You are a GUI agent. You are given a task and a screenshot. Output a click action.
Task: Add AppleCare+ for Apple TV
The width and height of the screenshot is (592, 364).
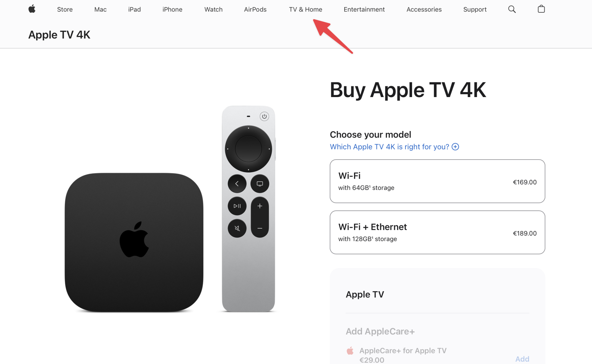(522, 359)
